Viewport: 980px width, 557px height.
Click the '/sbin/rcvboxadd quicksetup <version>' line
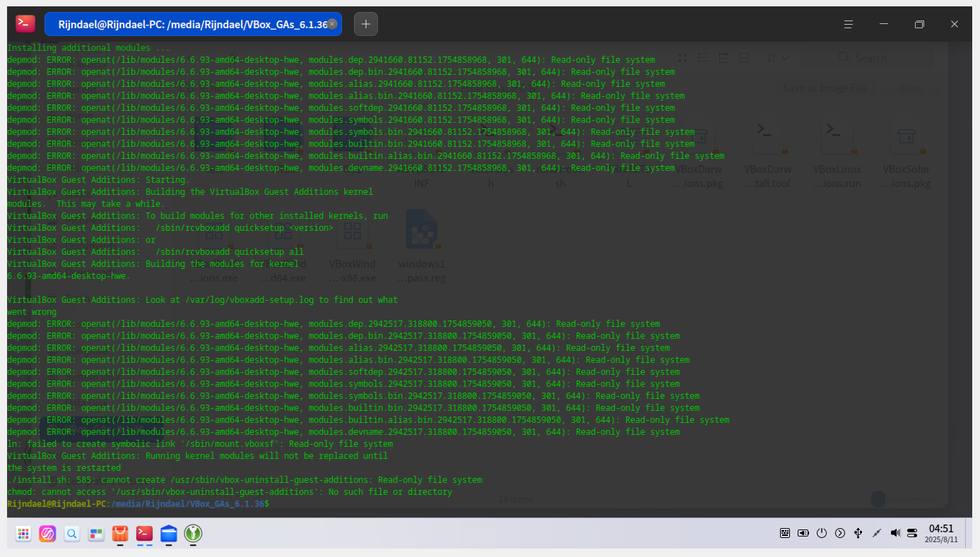pyautogui.click(x=170, y=228)
